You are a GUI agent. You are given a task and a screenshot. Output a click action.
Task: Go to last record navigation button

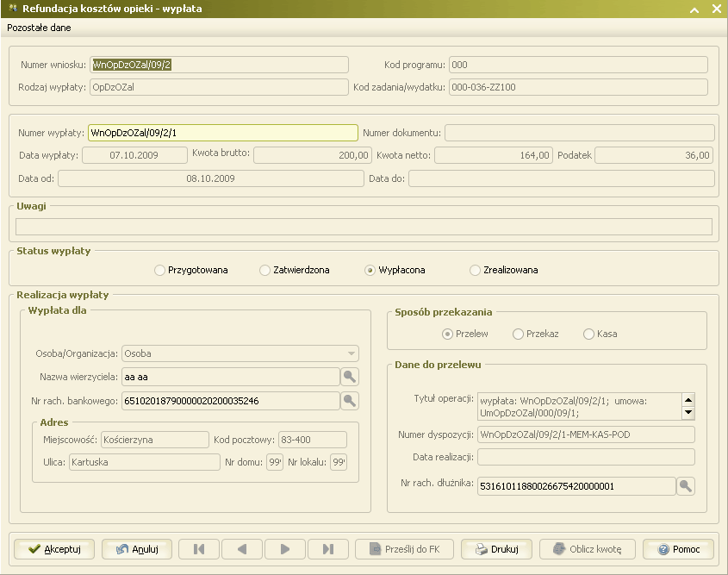point(328,549)
